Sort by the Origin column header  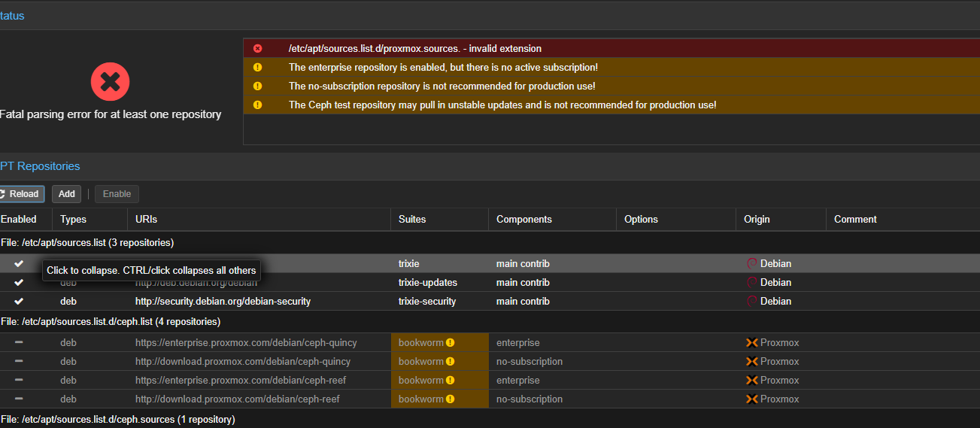point(757,220)
